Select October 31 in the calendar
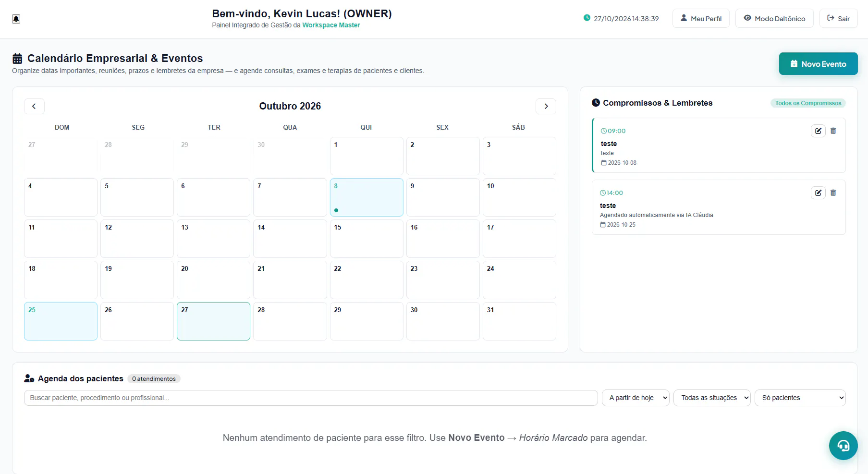This screenshot has height=474, width=868. coord(519,321)
